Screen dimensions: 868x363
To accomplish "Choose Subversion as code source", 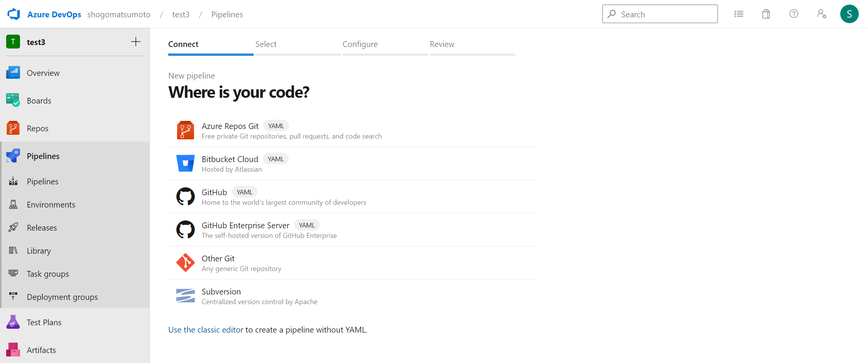I will (353, 296).
